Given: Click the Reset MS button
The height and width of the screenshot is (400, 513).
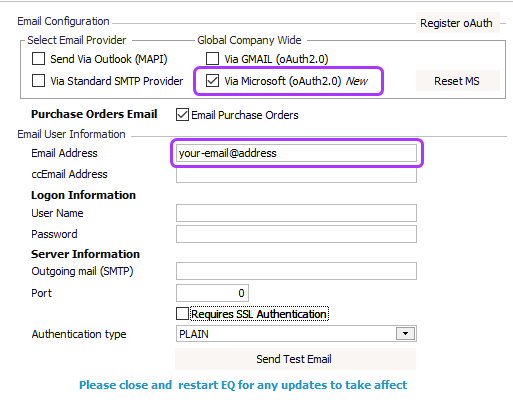Looking at the screenshot, I should tap(458, 81).
